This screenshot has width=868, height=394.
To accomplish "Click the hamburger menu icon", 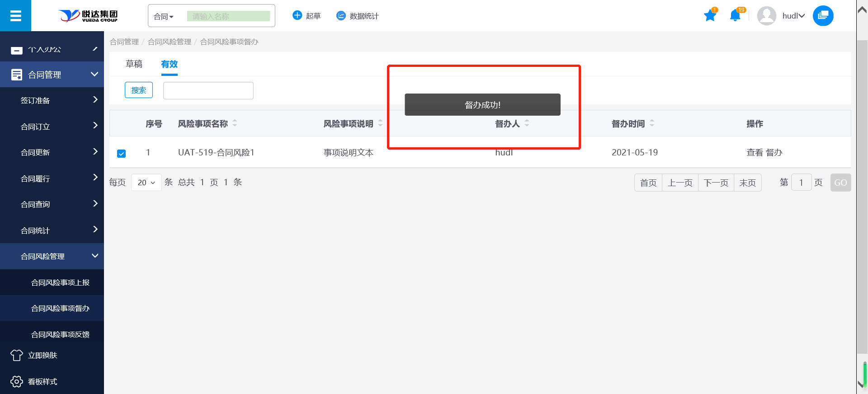I will (15, 16).
